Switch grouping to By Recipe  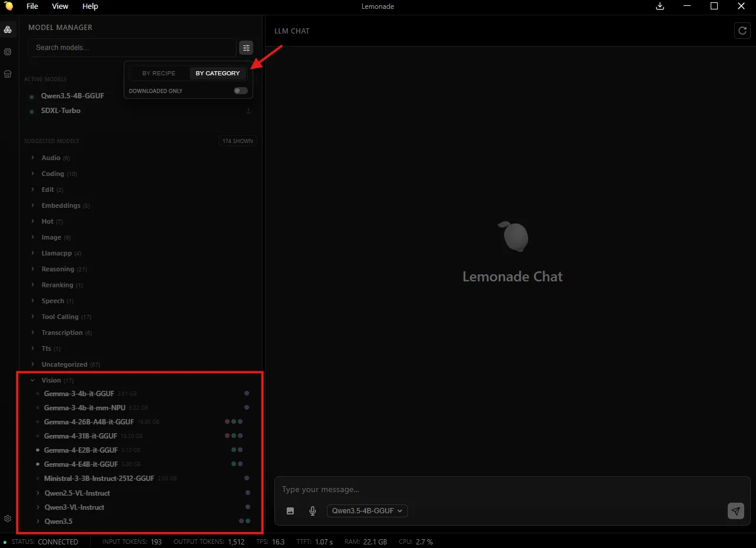(x=159, y=73)
